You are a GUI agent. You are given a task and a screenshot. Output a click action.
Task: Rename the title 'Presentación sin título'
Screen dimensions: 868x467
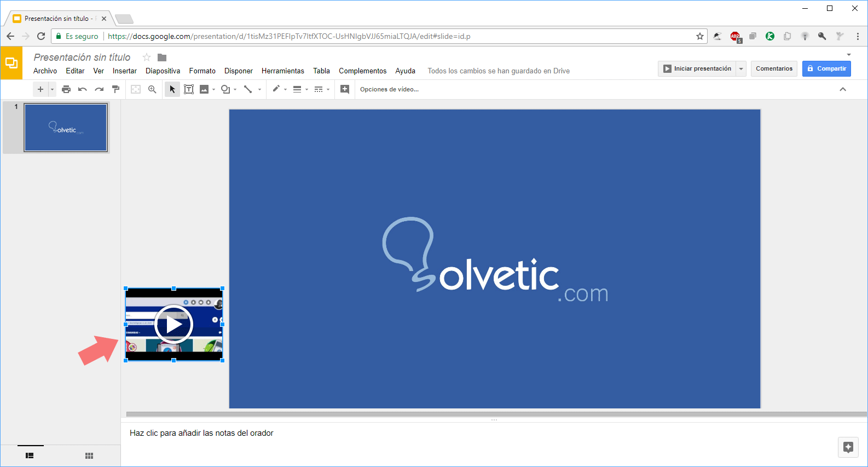coord(82,57)
